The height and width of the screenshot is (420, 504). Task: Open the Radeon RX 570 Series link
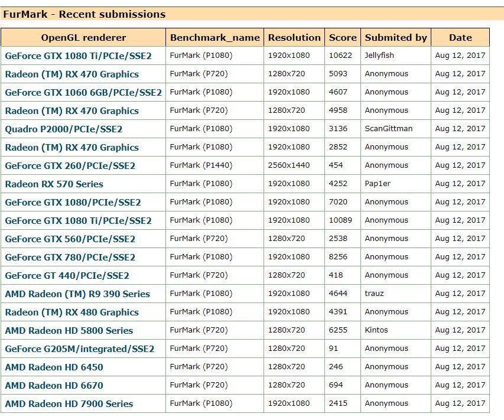(54, 184)
